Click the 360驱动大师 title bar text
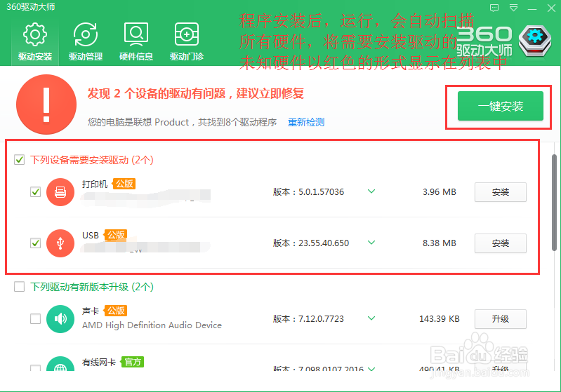 31,7
